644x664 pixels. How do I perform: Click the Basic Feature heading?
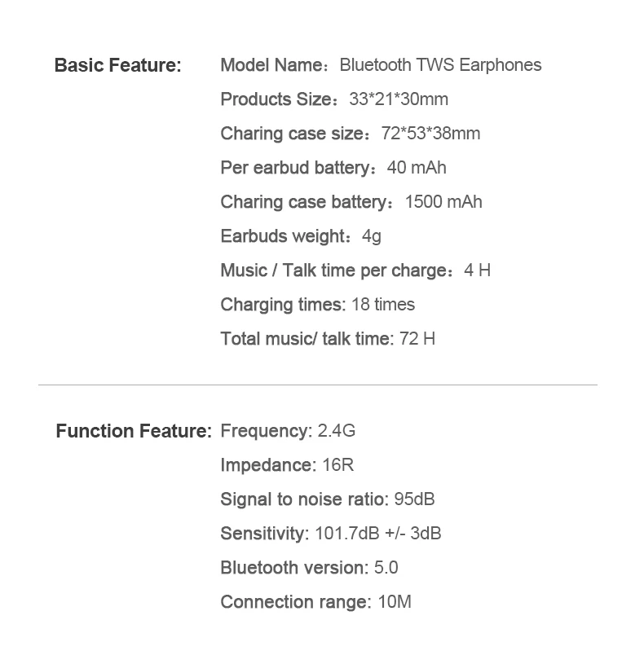(117, 65)
